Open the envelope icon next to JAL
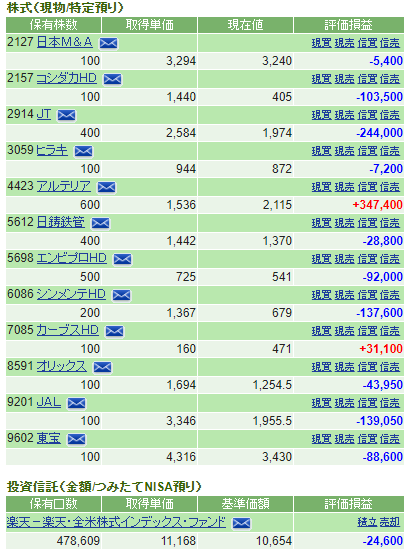This screenshot has height=560, width=413. pyautogui.click(x=77, y=403)
